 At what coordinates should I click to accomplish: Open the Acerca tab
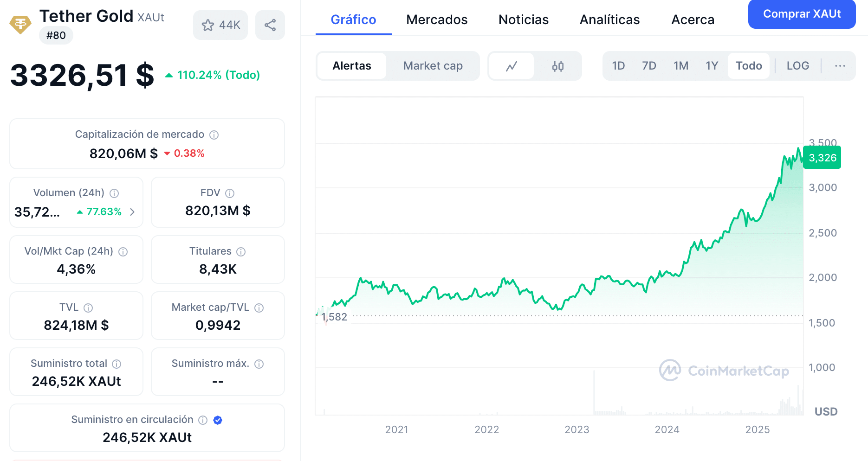[693, 19]
